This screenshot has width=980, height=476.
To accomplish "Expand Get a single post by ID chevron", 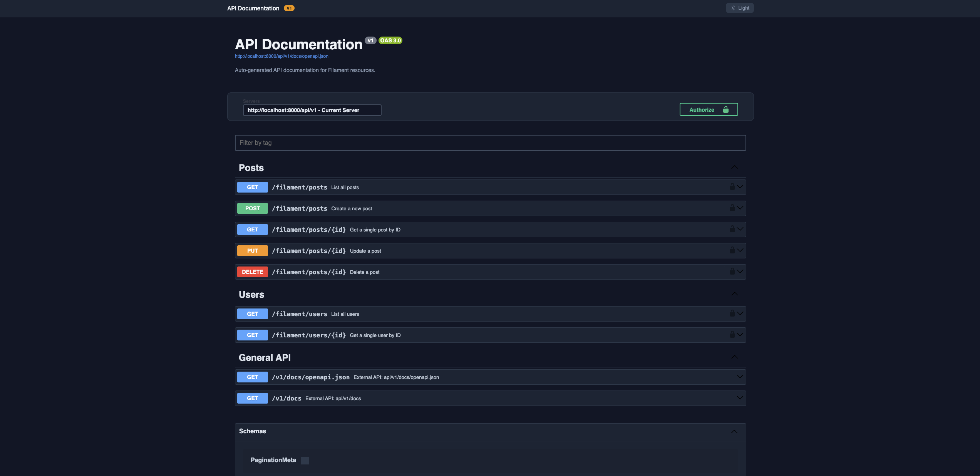I will [x=740, y=229].
